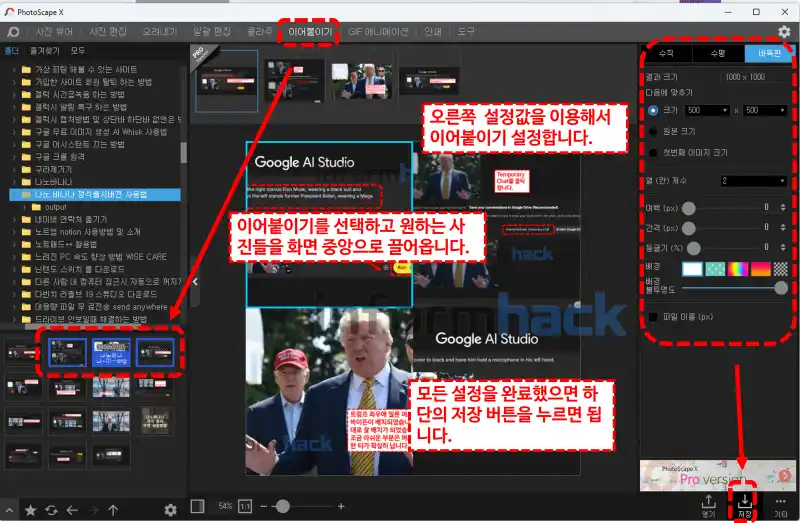
Task: Pick the rainbow gradient background swatch
Action: pos(737,269)
